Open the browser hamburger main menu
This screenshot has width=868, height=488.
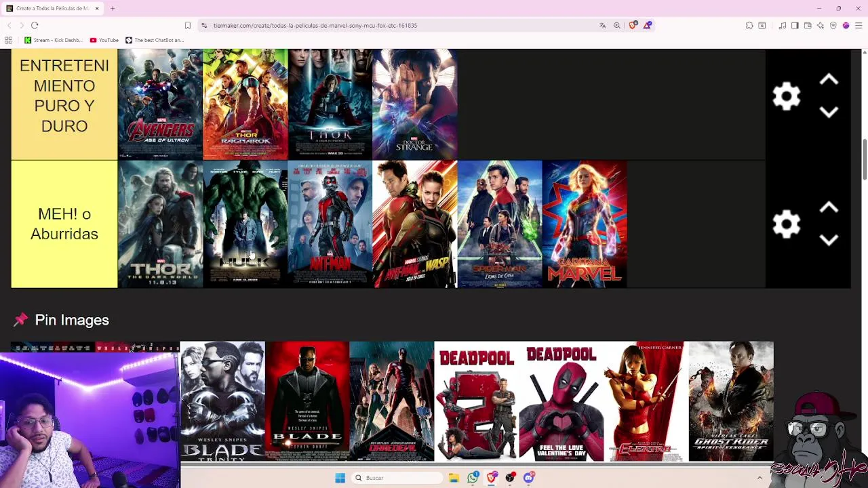(x=859, y=25)
